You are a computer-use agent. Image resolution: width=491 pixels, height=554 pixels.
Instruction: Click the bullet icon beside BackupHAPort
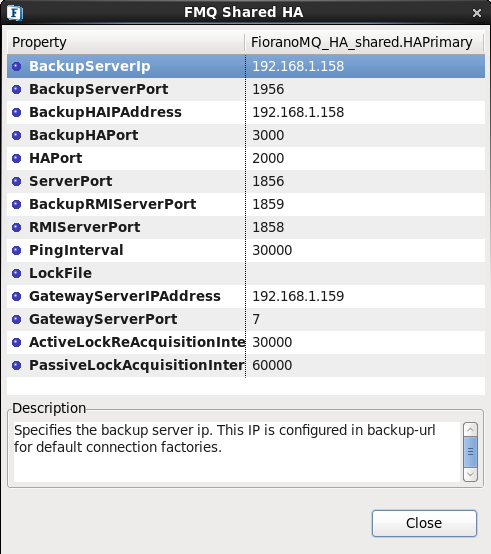pyautogui.click(x=17, y=135)
